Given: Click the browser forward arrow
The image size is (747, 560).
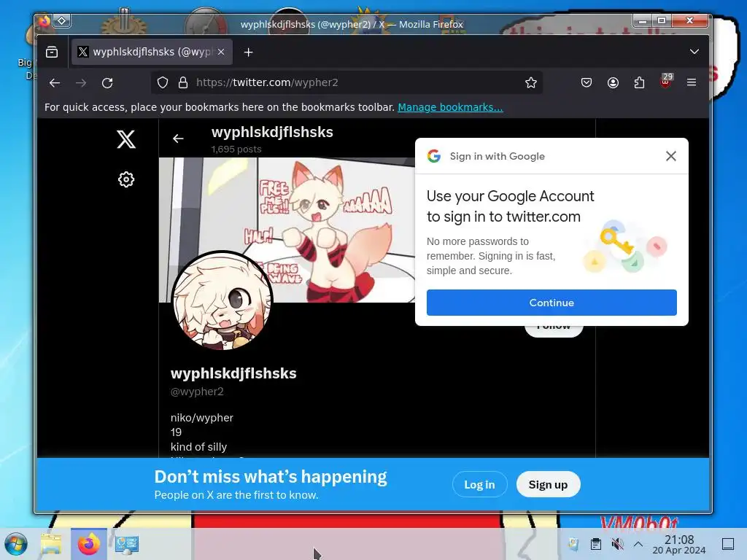Looking at the screenshot, I should [x=81, y=83].
